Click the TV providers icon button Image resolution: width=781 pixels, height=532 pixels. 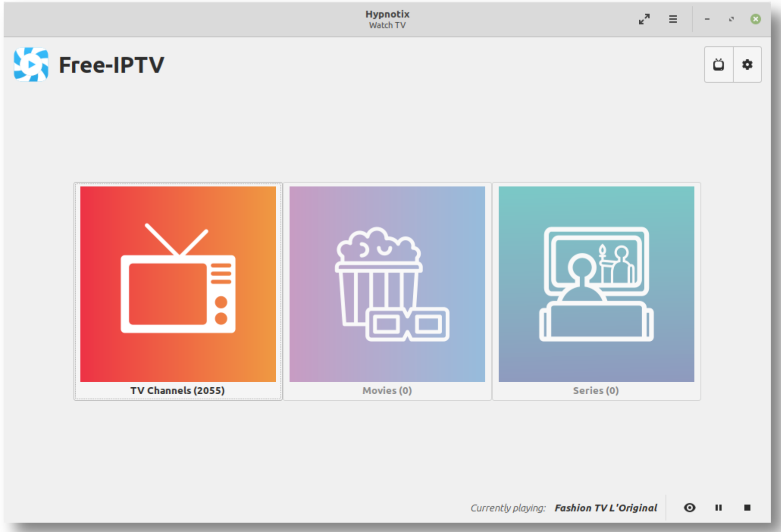718,65
